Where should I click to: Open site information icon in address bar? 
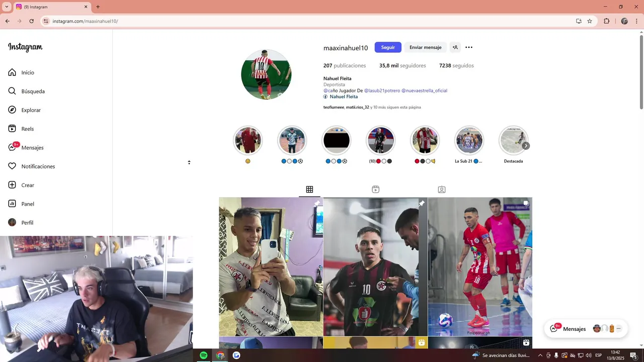coord(46,21)
